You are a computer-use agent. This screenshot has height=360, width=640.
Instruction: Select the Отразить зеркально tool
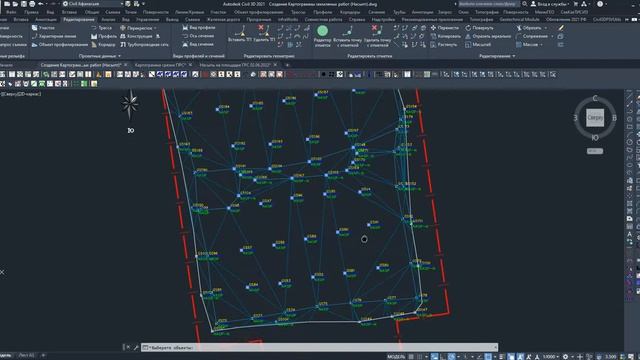tap(488, 36)
